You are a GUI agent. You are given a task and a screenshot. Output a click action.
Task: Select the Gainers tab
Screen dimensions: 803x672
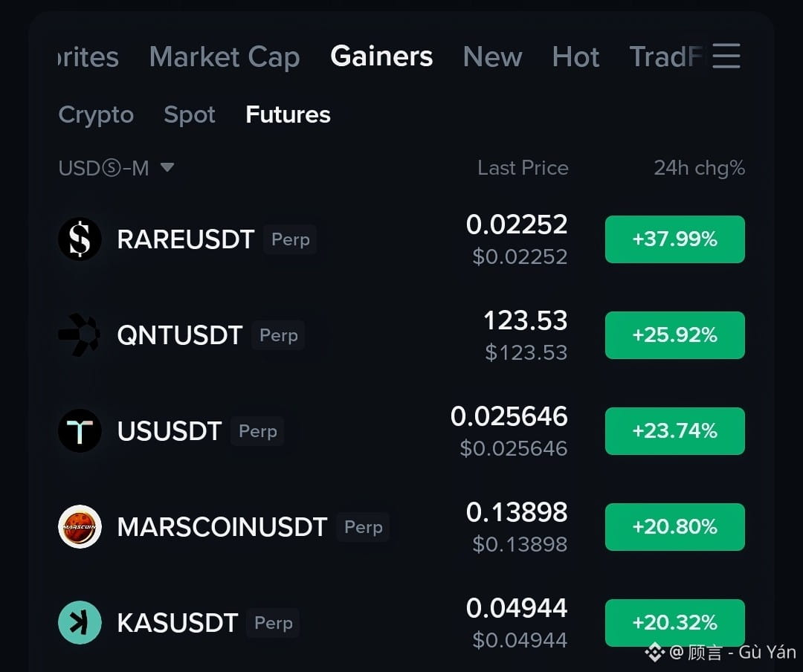[x=381, y=56]
